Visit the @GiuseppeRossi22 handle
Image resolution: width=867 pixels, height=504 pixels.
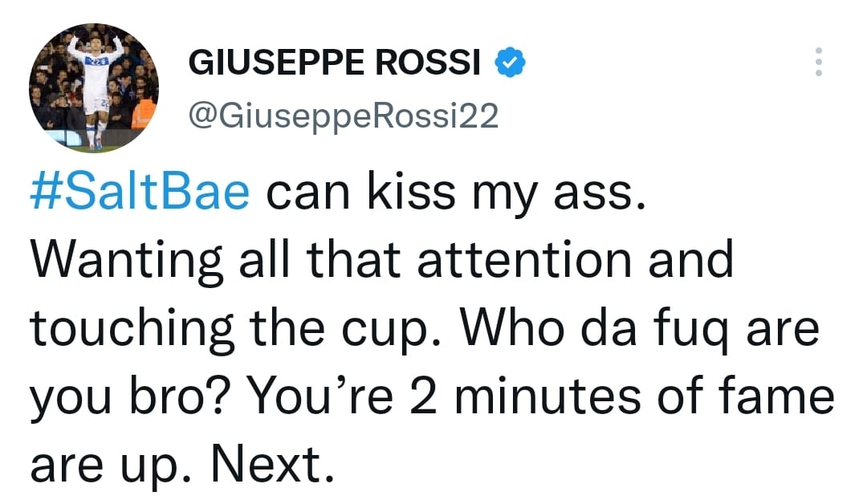(x=344, y=116)
